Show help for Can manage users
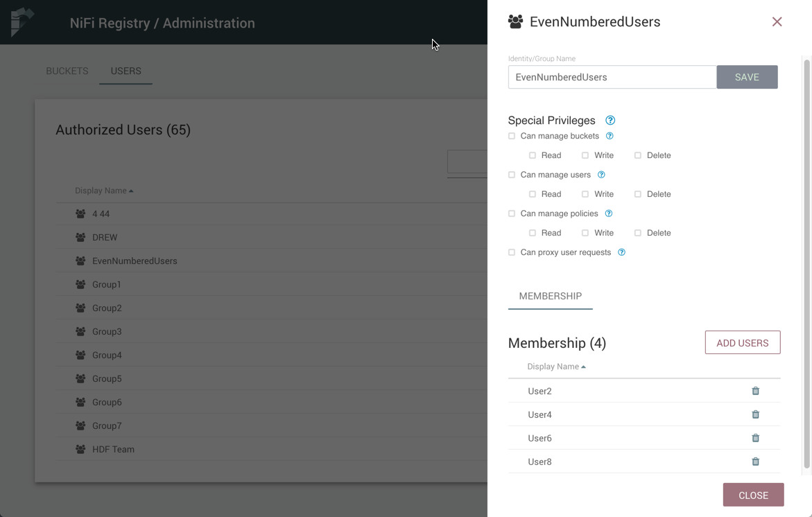This screenshot has width=812, height=517. click(601, 175)
